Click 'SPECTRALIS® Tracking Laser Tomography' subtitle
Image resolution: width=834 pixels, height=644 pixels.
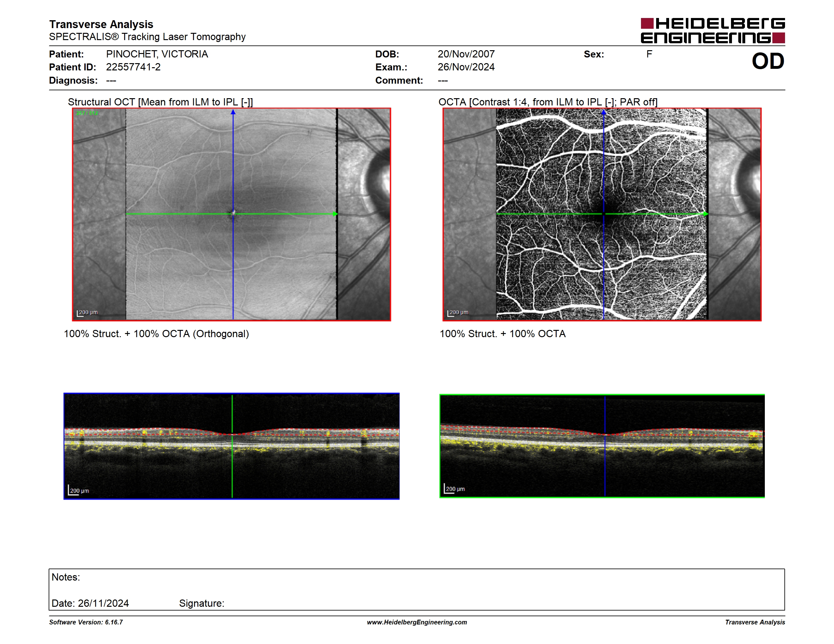pyautogui.click(x=148, y=37)
